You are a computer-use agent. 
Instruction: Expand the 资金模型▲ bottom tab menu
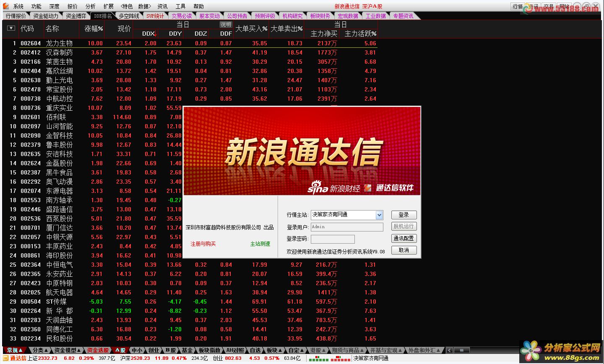click(68, 350)
